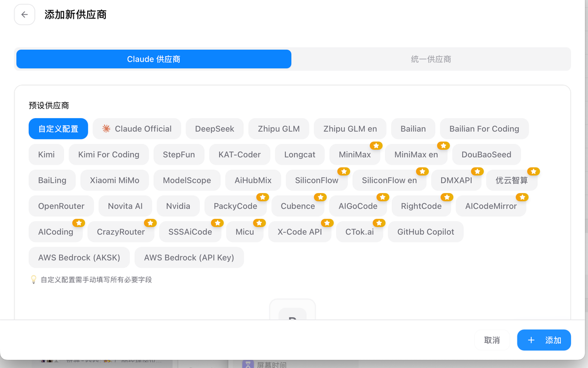Pick the Zhipu GLM preset
This screenshot has height=368, width=588.
click(x=278, y=129)
